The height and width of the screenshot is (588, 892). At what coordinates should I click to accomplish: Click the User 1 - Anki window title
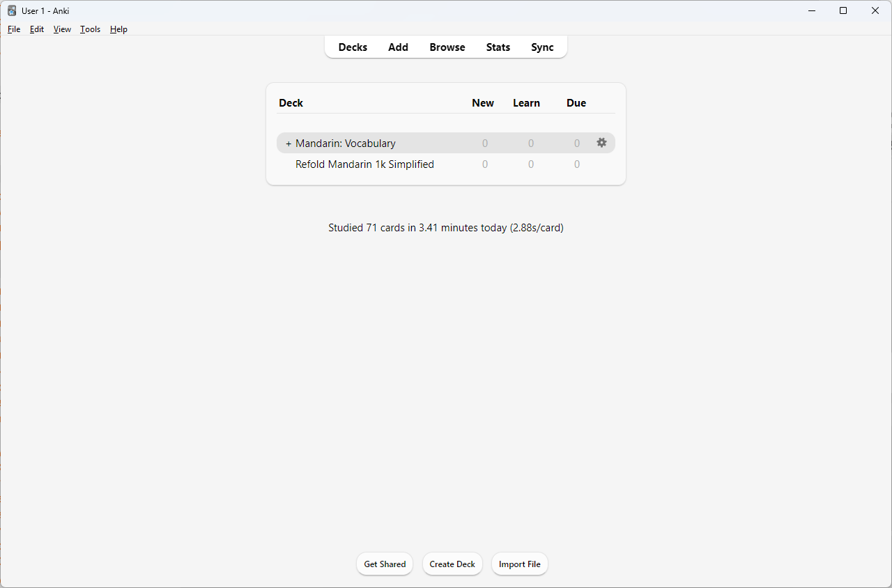click(45, 11)
